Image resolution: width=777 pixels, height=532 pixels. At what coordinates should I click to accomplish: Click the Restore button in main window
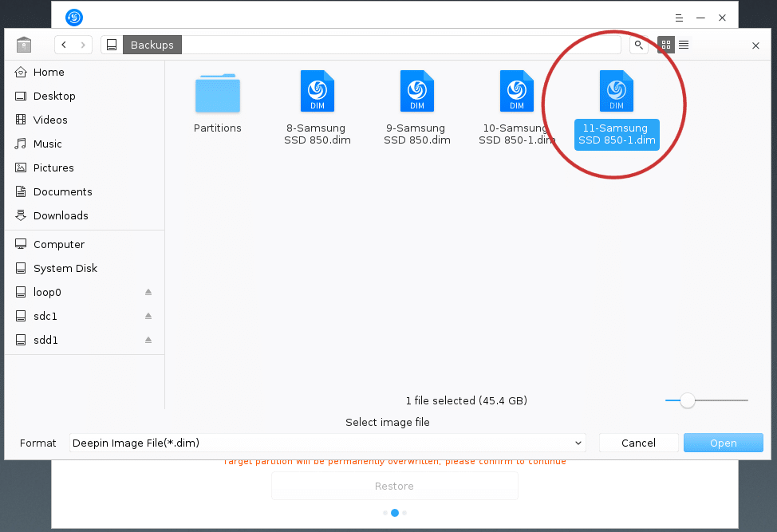(x=394, y=486)
